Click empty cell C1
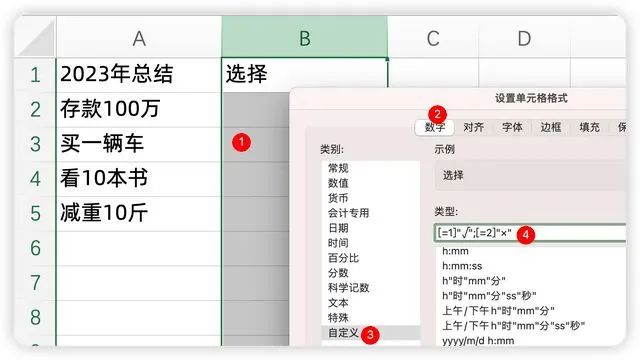 tap(433, 73)
